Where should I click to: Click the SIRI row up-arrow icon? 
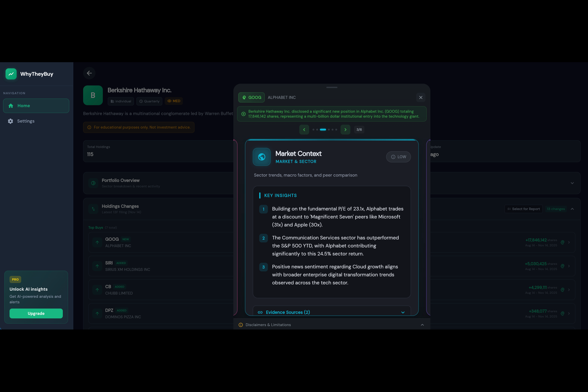[97, 266]
